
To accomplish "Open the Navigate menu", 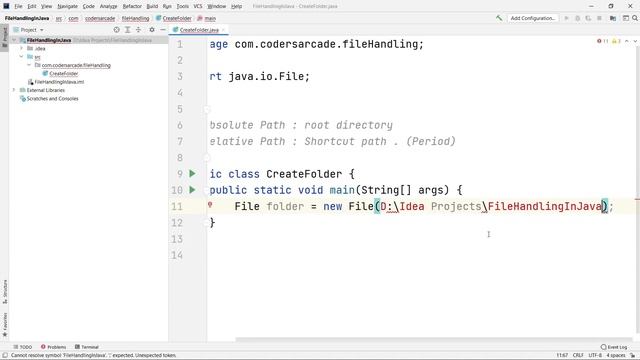I will pos(67,6).
